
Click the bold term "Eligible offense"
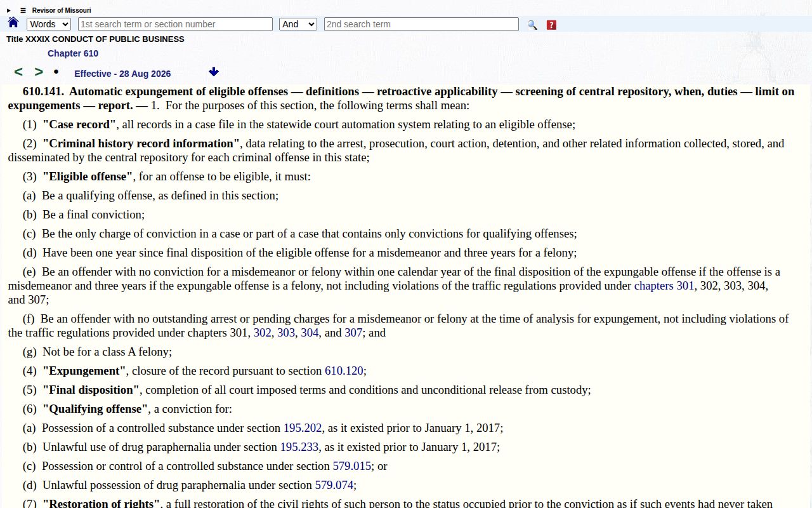point(88,177)
